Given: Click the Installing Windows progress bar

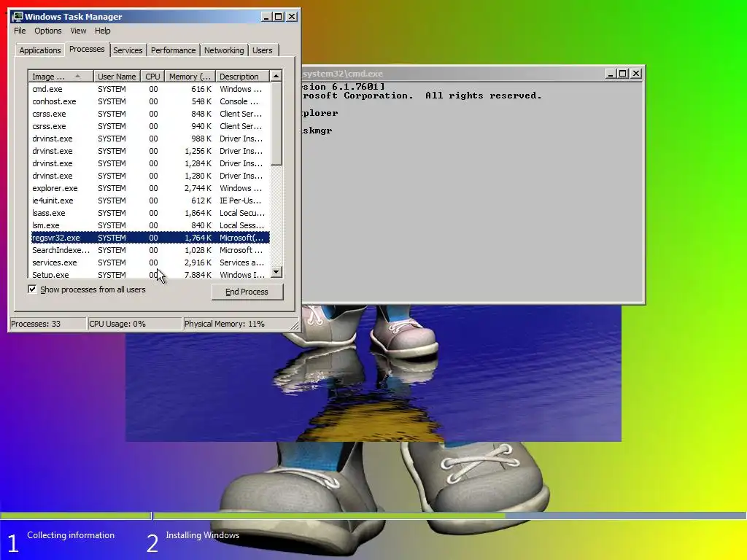Looking at the screenshot, I should click(x=449, y=516).
